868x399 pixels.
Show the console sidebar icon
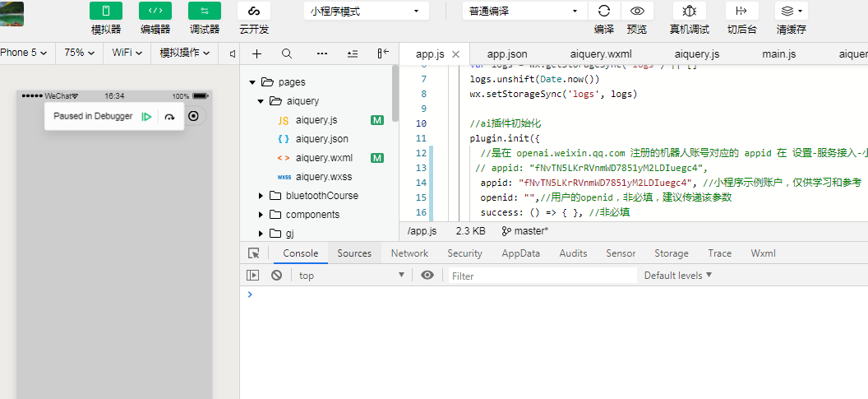[x=253, y=275]
